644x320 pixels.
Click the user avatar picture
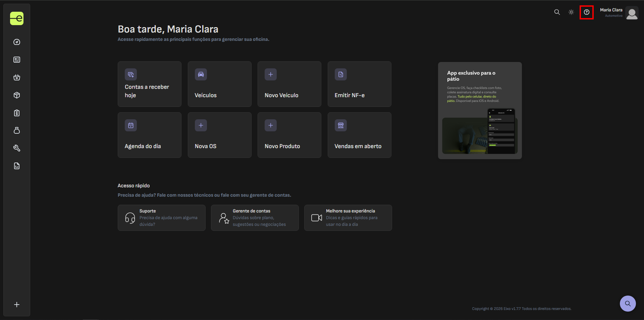click(632, 13)
